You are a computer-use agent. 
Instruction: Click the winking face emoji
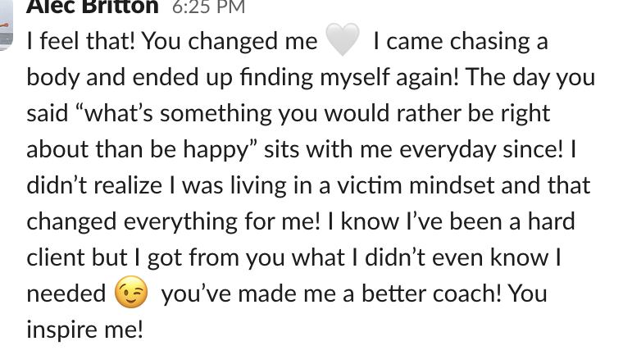[131, 292]
